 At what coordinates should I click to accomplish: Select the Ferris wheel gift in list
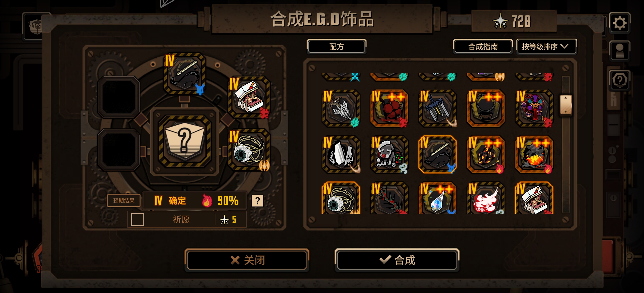pyautogui.click(x=534, y=108)
